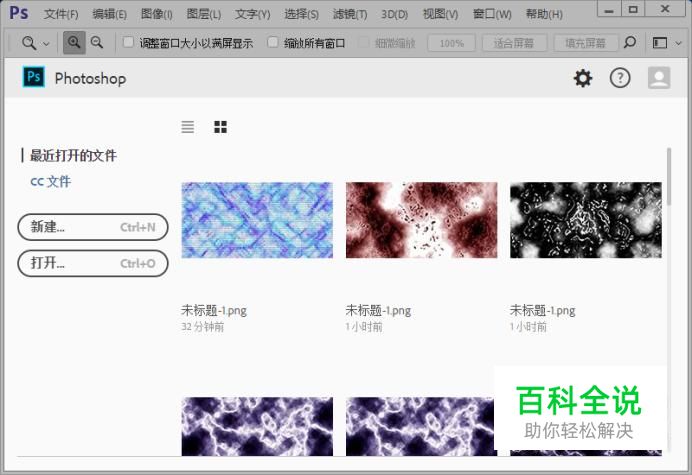Switch recent files to thumbnail grid view
Image resolution: width=692 pixels, height=475 pixels.
220,127
